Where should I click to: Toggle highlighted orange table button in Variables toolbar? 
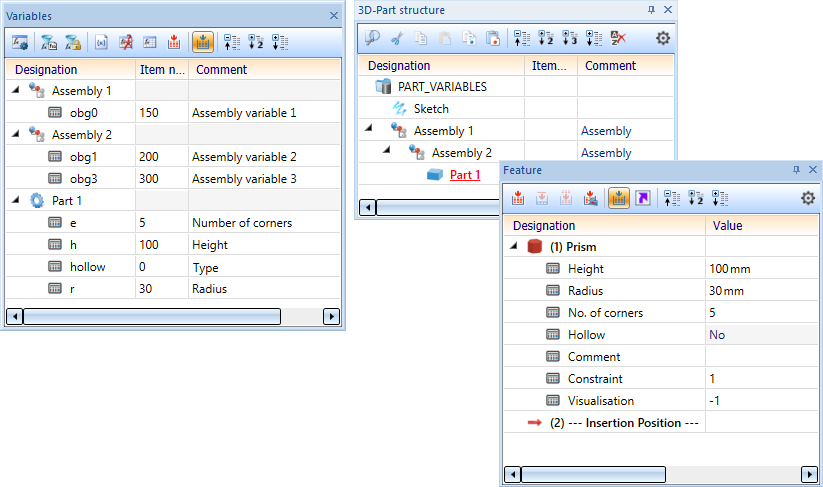point(203,42)
